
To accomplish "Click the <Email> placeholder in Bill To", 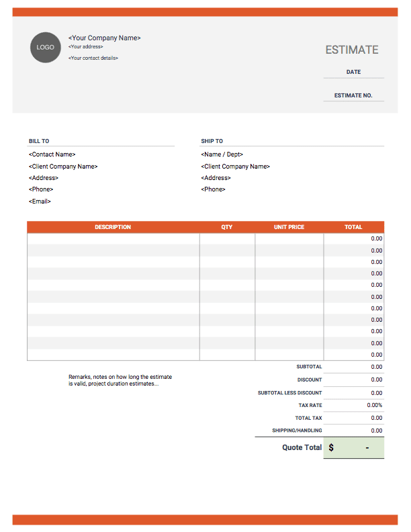I will tap(40, 202).
